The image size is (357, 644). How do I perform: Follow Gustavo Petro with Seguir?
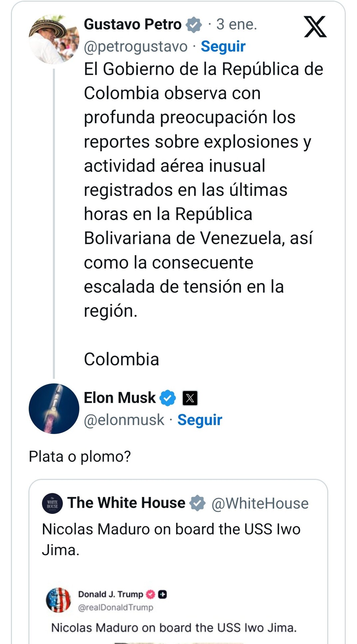tap(223, 47)
